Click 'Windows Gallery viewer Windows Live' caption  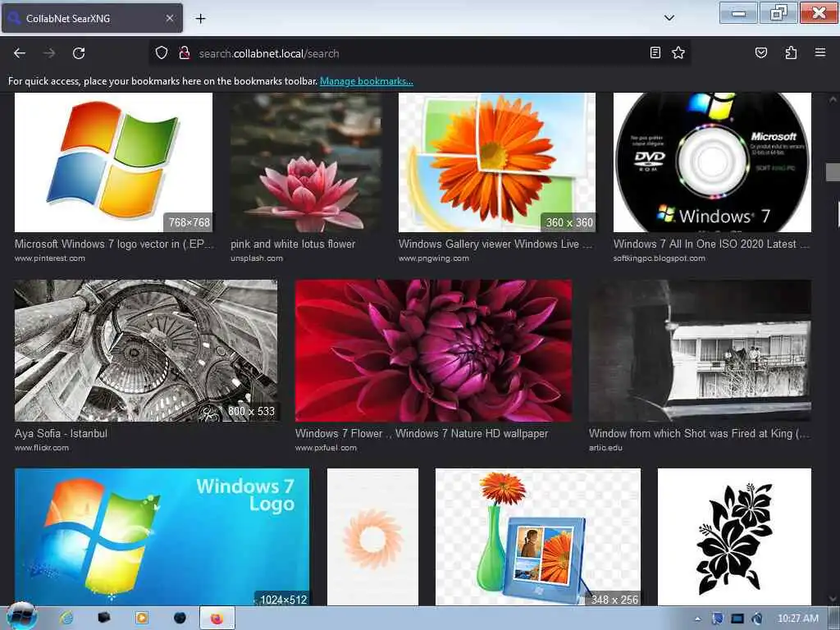point(495,244)
